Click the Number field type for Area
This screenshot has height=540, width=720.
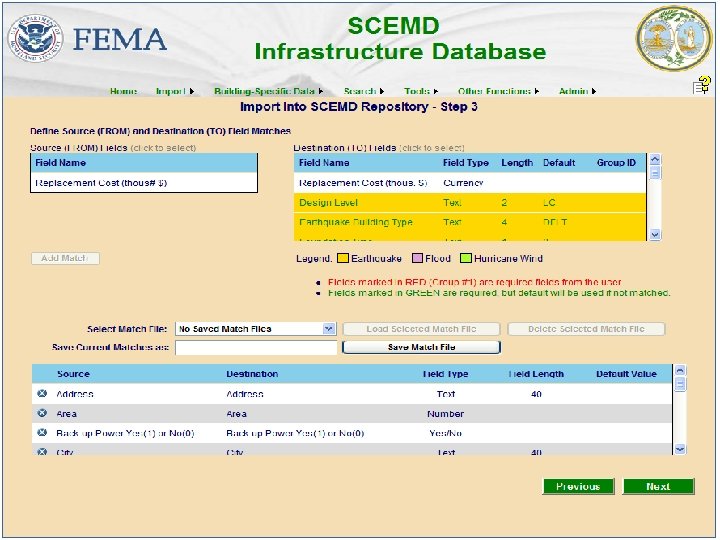445,414
